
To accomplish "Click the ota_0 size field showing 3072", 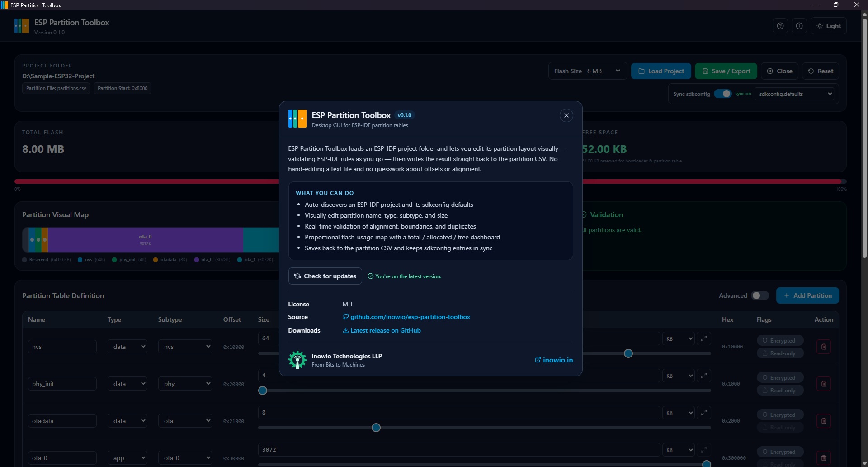I will pyautogui.click(x=459, y=450).
